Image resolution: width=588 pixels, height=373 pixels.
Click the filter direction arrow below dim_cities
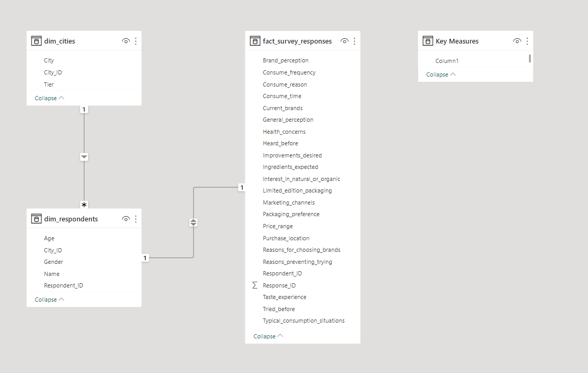[84, 156]
